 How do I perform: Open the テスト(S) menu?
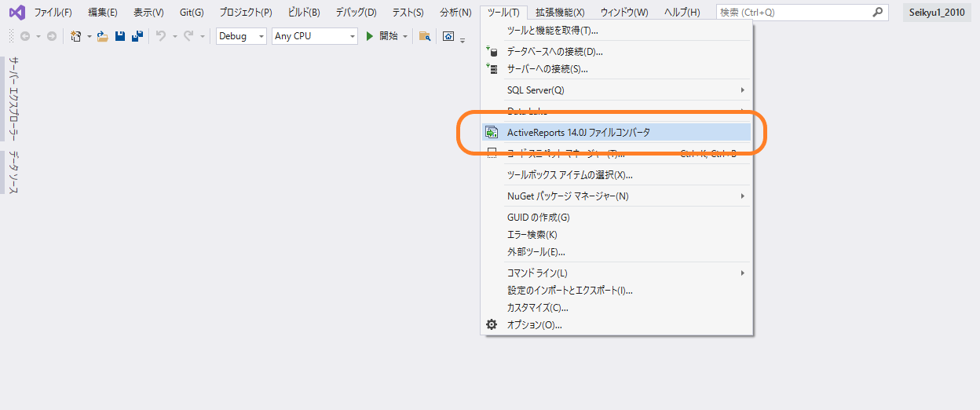(408, 13)
